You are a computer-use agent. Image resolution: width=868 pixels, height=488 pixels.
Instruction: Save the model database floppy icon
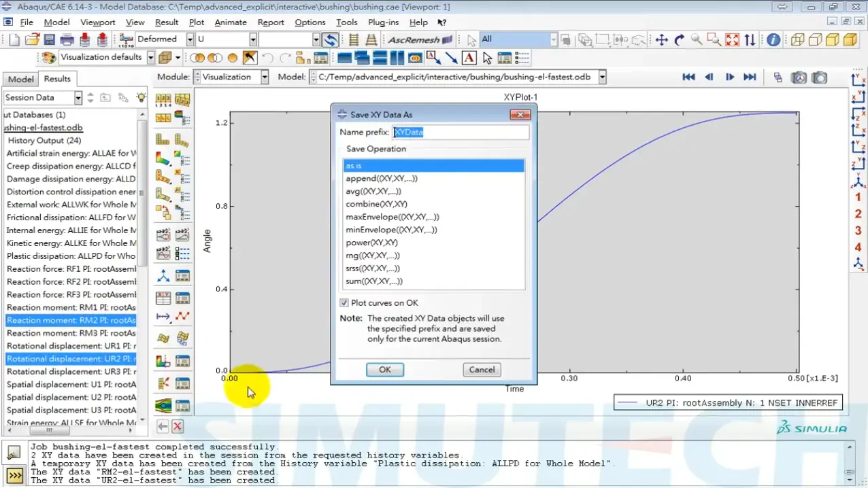(50, 39)
